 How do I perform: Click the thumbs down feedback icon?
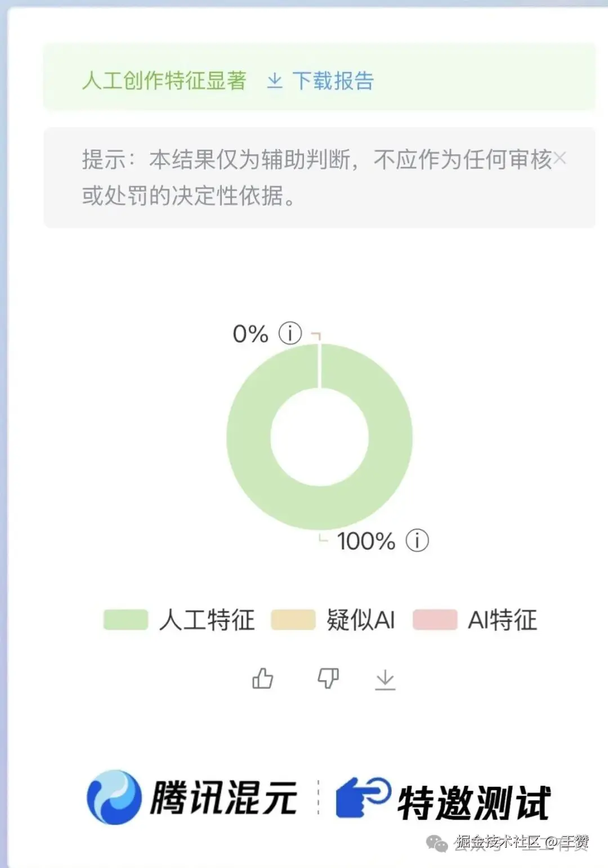(x=328, y=678)
